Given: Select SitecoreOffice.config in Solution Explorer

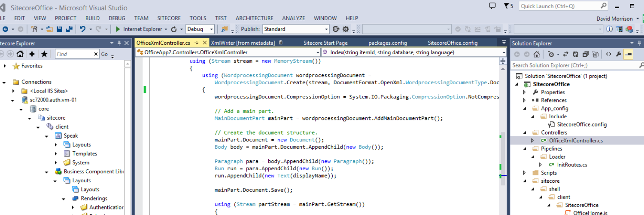Looking at the screenshot, I should (582, 124).
